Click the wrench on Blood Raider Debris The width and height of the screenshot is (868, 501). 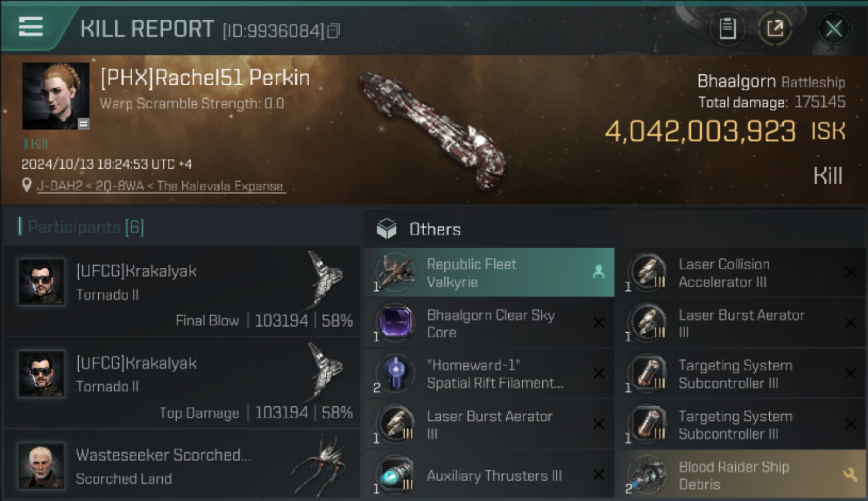[850, 475]
